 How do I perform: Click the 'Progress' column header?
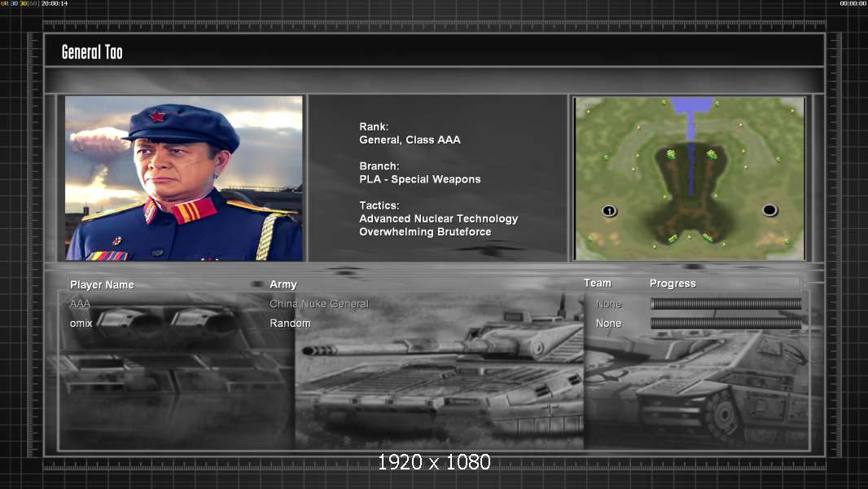point(673,284)
